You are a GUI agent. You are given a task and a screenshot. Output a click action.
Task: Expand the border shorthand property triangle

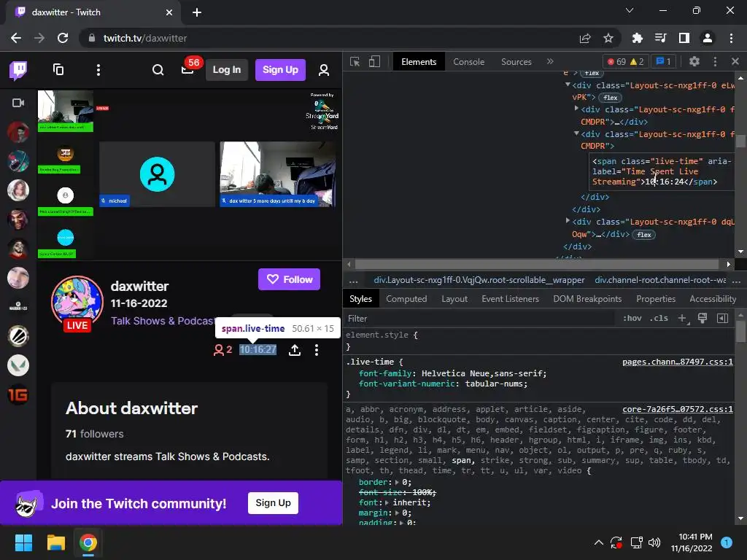point(398,483)
